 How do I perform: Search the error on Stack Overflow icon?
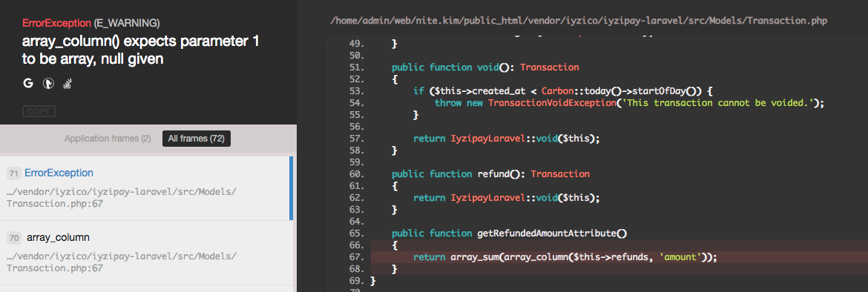tap(68, 84)
